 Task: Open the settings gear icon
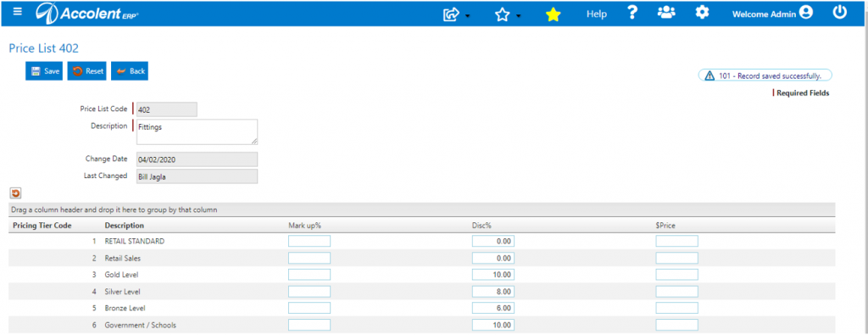tap(702, 13)
